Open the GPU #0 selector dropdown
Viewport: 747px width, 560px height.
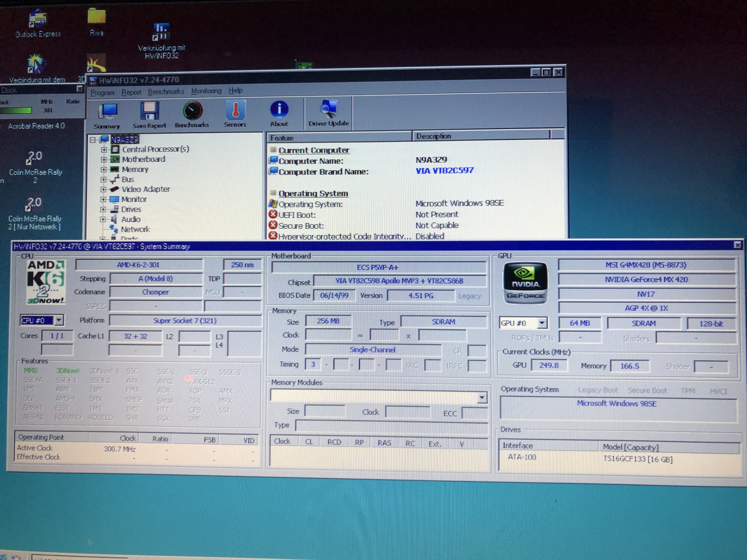pos(542,323)
